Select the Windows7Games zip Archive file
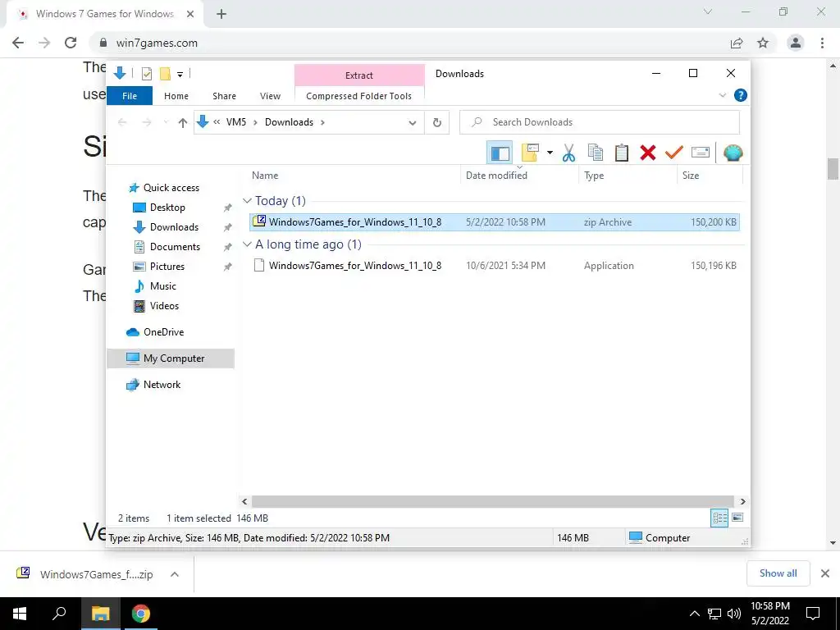Viewport: 840px width, 630px height. [x=494, y=221]
